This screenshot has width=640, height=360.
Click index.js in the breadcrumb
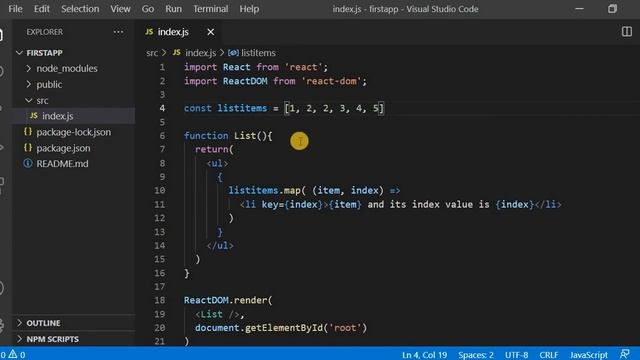(200, 53)
